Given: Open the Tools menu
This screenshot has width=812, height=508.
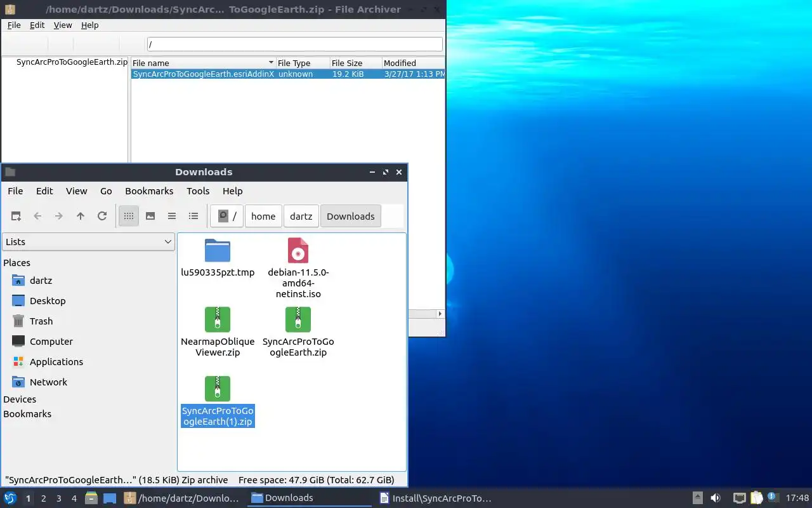Looking at the screenshot, I should (198, 190).
